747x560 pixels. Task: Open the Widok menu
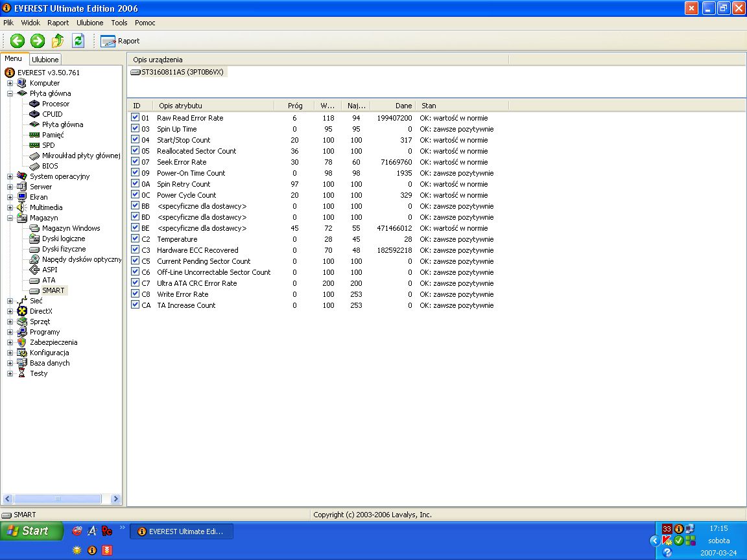click(30, 23)
